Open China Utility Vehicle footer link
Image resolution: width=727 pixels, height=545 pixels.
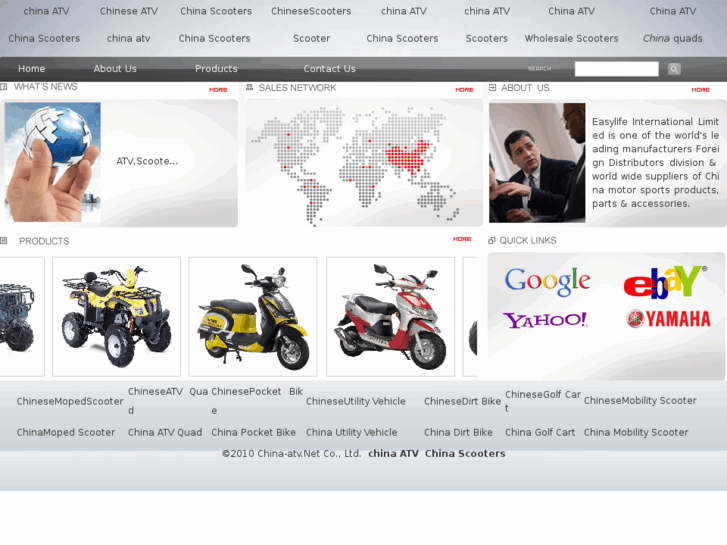coord(351,432)
